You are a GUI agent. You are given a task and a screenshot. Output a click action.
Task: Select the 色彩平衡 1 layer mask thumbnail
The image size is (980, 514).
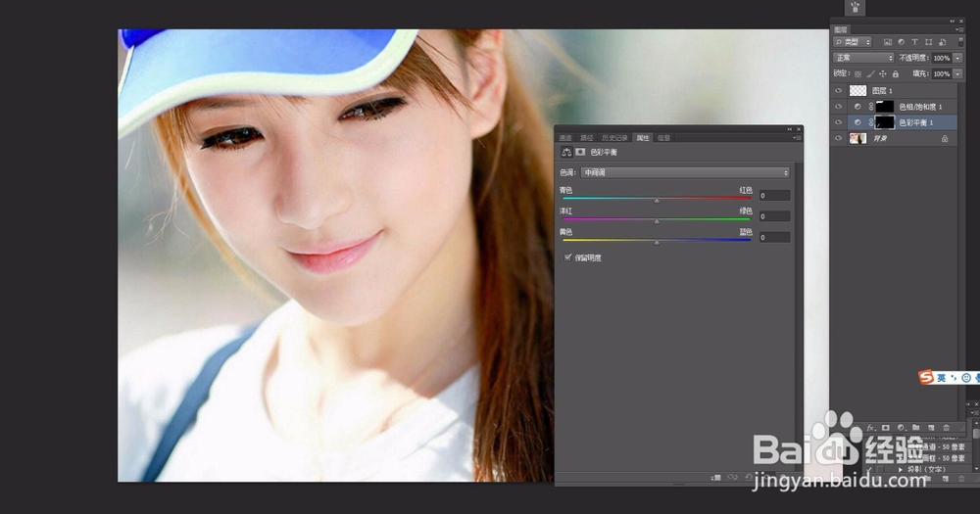click(884, 122)
